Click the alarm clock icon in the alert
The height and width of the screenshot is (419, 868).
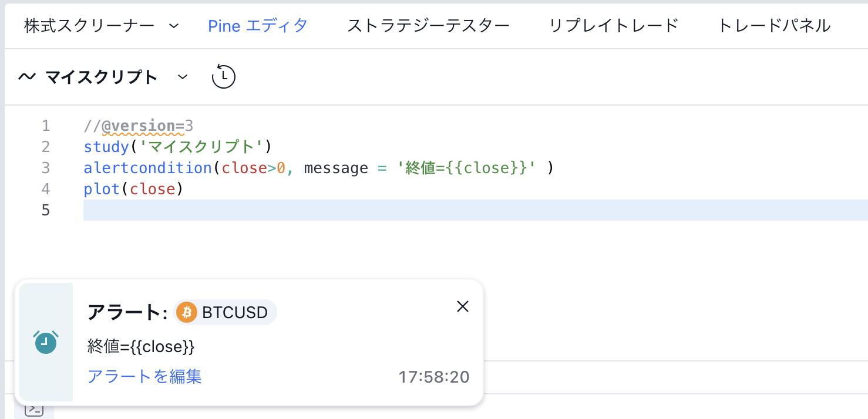(x=46, y=342)
